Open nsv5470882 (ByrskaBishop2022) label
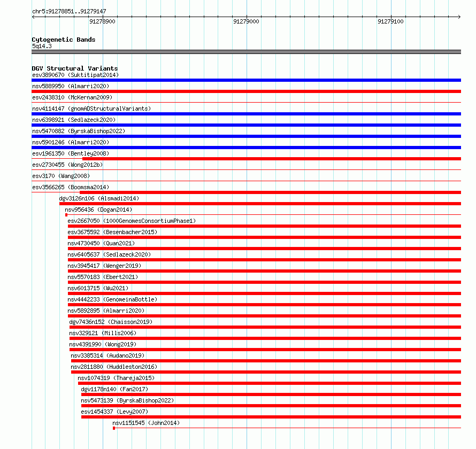Image resolution: width=476 pixels, height=449 pixels. point(79,131)
